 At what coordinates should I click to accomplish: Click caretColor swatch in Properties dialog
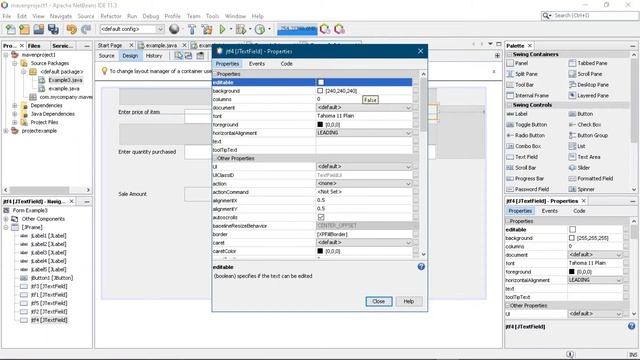(320, 251)
